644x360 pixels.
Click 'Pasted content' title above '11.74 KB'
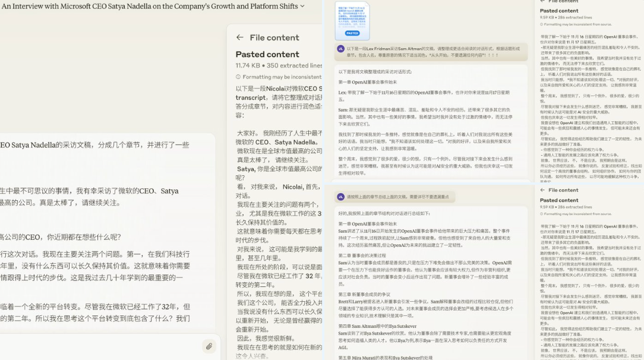tap(267, 54)
